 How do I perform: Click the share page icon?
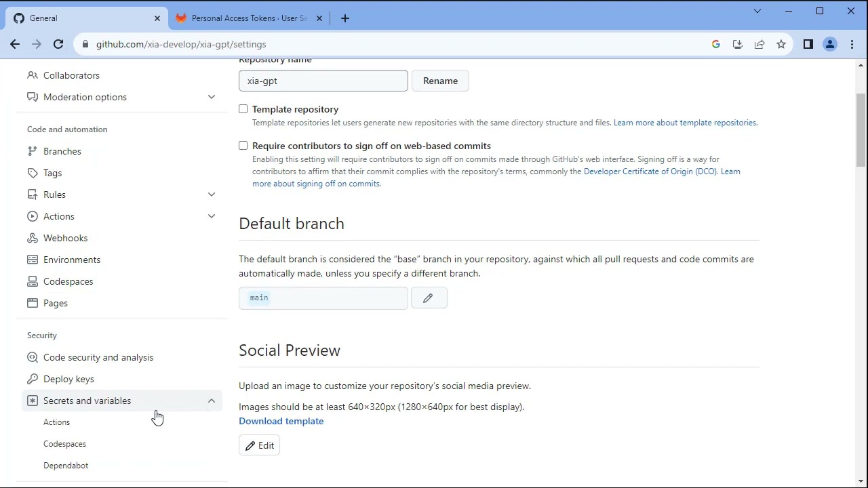click(759, 44)
